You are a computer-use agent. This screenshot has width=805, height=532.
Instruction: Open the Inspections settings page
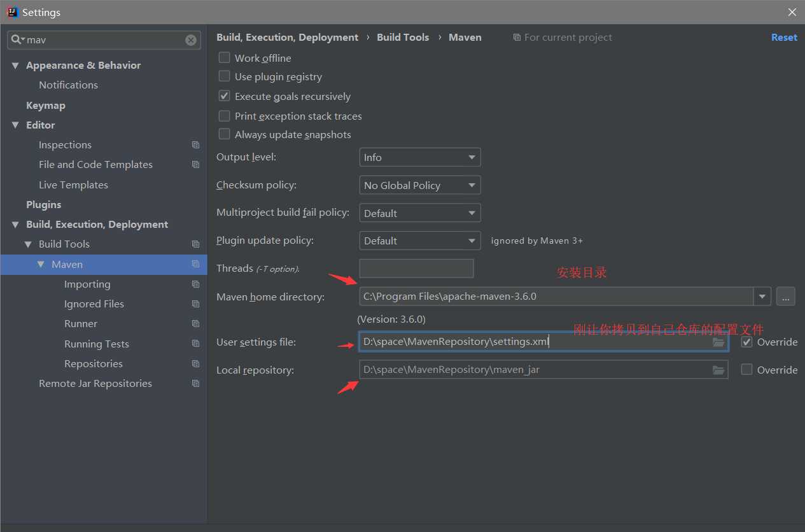(x=65, y=145)
